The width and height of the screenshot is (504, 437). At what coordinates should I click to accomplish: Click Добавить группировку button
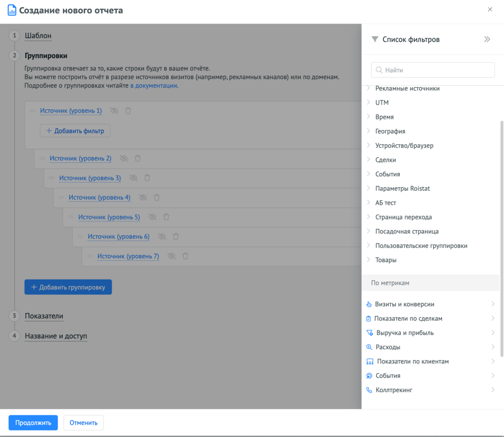click(68, 287)
